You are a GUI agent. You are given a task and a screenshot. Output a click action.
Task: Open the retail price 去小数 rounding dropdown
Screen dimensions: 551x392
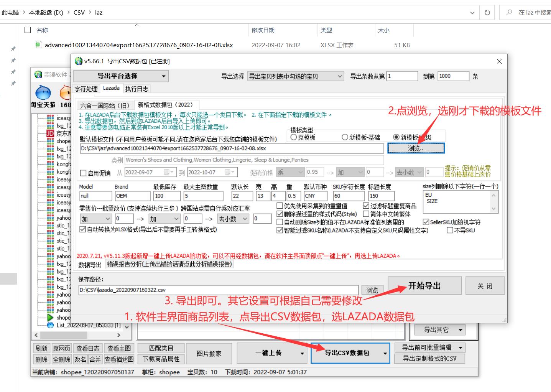click(x=233, y=219)
